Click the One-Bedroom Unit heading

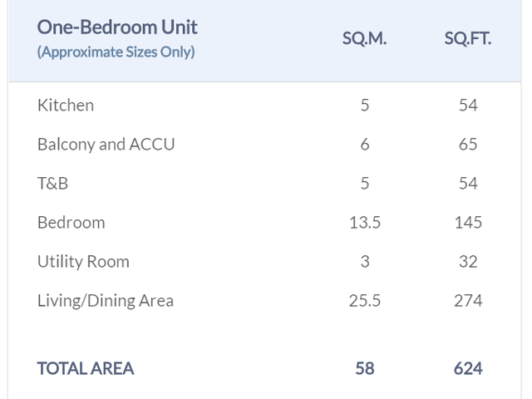click(x=117, y=27)
